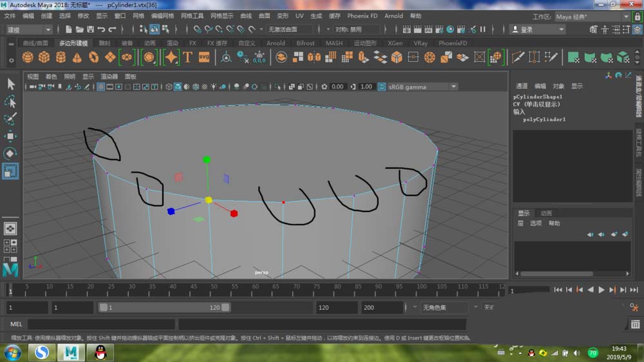Open the Arnold menu in menu bar
Image resolution: width=644 pixels, height=362 pixels.
pos(393,15)
